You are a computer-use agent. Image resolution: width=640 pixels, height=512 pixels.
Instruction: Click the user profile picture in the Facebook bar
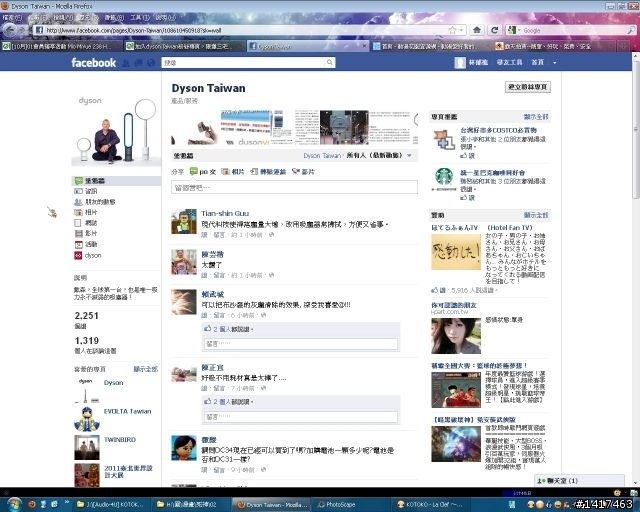pyautogui.click(x=460, y=62)
